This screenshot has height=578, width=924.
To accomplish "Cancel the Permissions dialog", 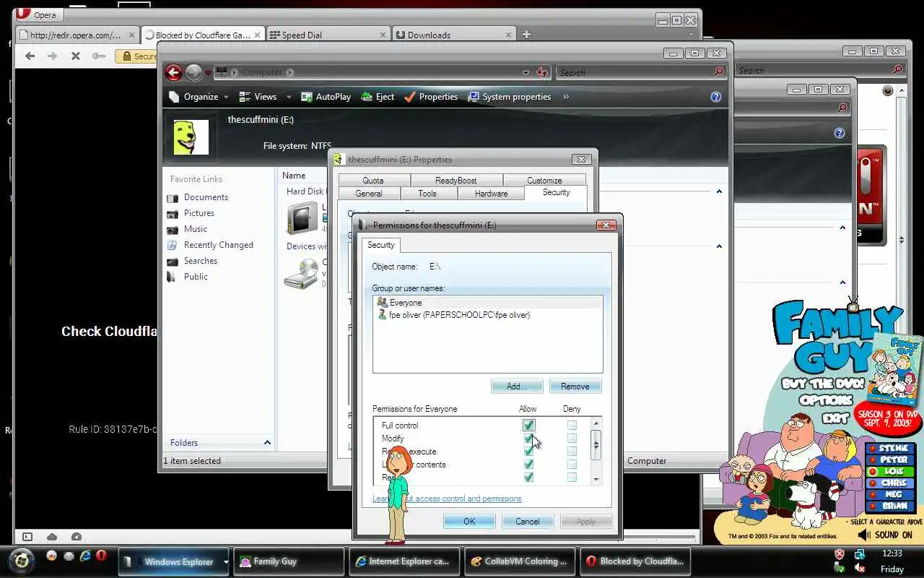I will tap(528, 522).
